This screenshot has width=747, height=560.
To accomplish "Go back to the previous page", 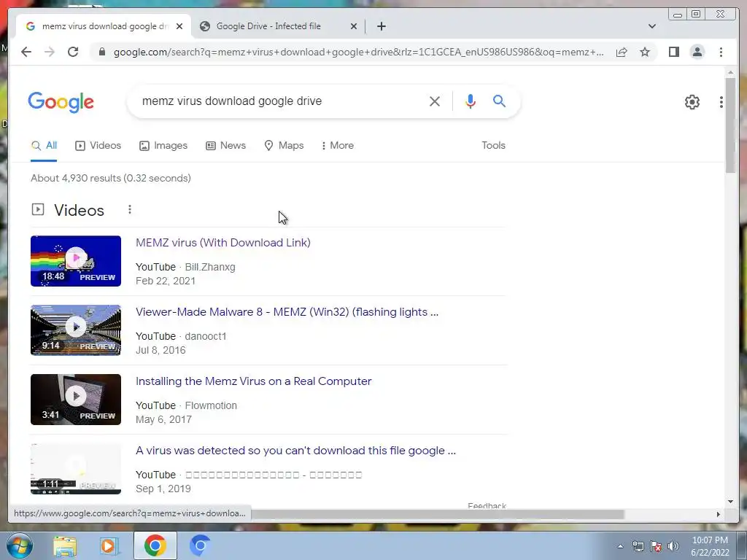I will (x=26, y=52).
